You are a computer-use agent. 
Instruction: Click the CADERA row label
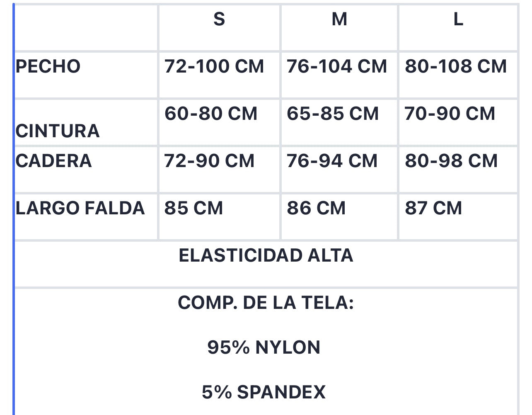point(53,161)
